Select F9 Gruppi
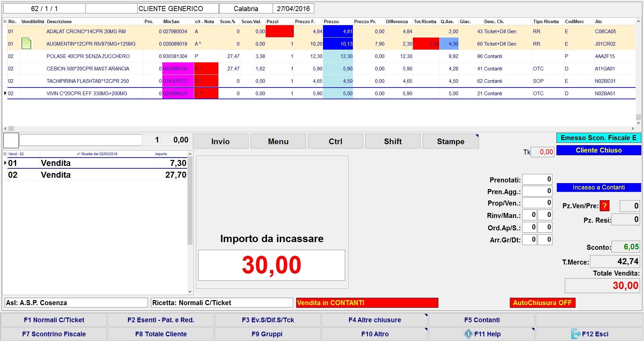The image size is (644, 341). (x=267, y=334)
